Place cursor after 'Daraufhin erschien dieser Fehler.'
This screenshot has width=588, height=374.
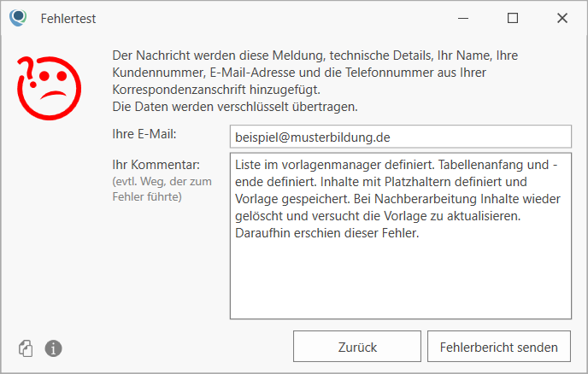(x=420, y=233)
